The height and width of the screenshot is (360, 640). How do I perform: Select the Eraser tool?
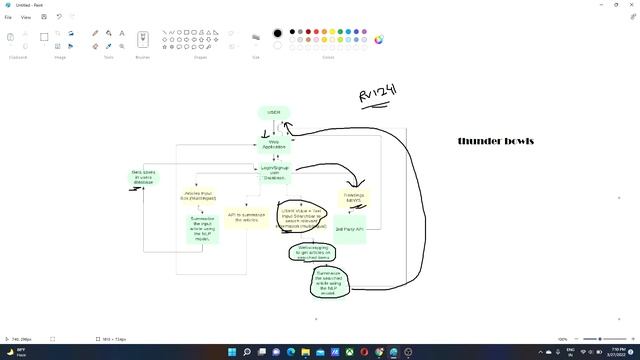[x=95, y=46]
